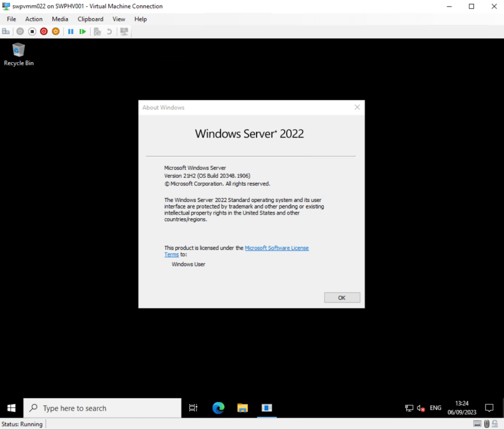Save the VM state with the orange icon
Viewport: 504px width, 430px height.
click(x=56, y=32)
